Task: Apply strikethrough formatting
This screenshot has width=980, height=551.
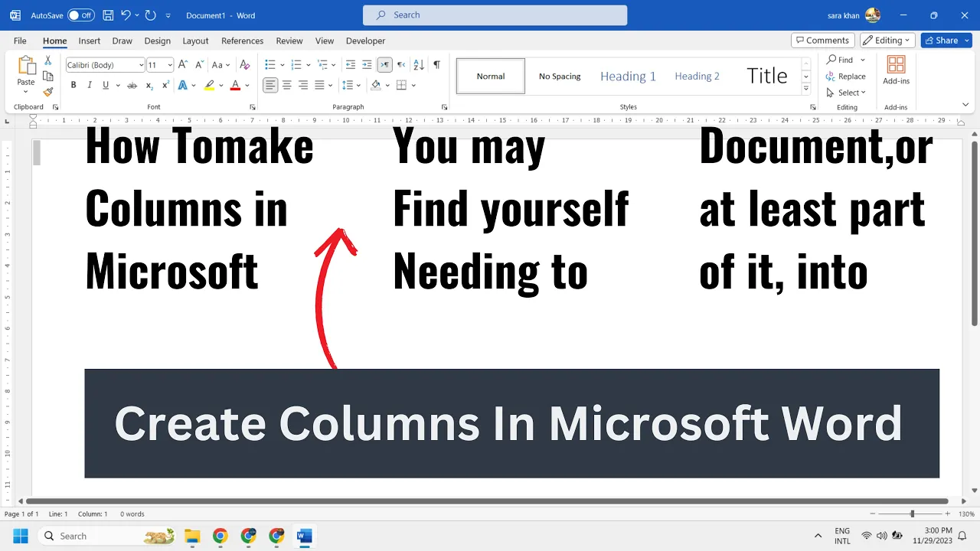Action: [x=132, y=85]
